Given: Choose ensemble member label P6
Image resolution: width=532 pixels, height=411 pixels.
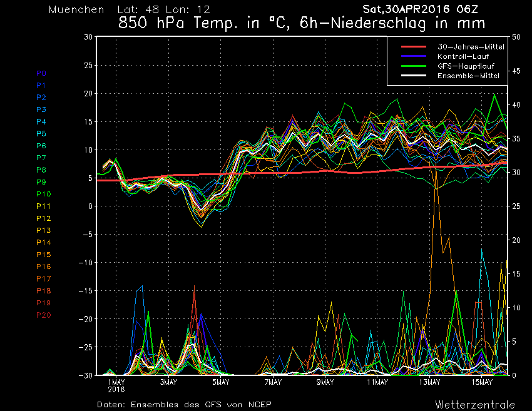Looking at the screenshot, I should pyautogui.click(x=41, y=146).
